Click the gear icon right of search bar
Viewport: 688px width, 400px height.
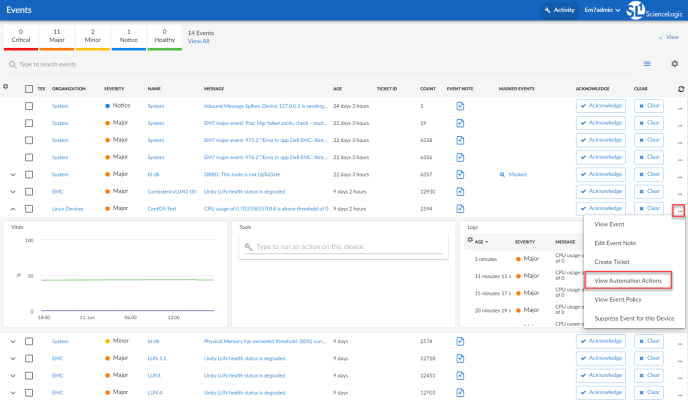(675, 64)
